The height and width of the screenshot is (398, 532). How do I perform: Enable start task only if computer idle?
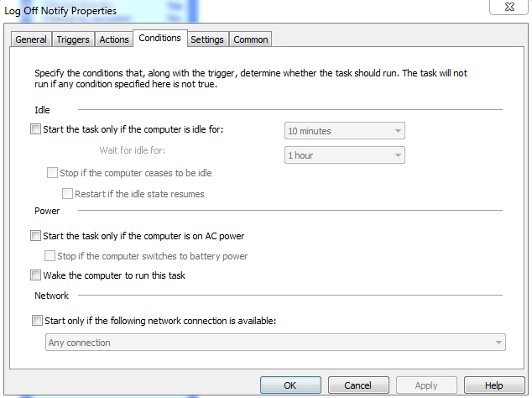click(x=35, y=130)
